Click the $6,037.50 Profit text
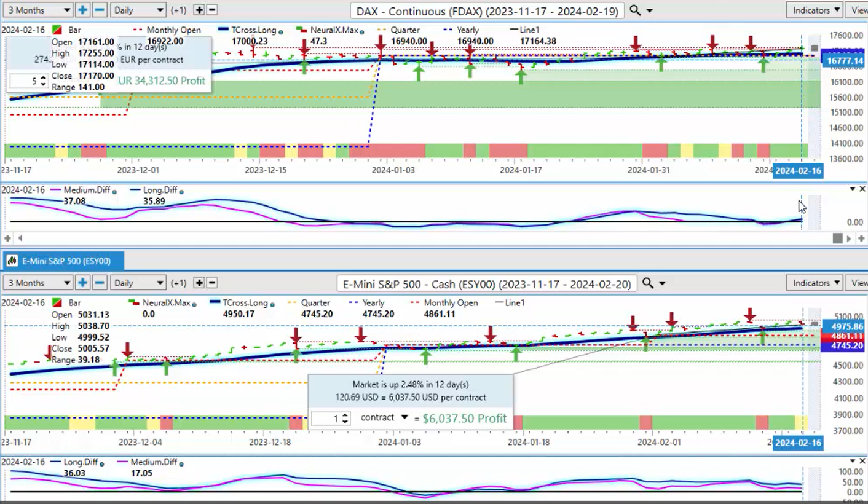Screen dimensions: 868x504 click(x=465, y=419)
